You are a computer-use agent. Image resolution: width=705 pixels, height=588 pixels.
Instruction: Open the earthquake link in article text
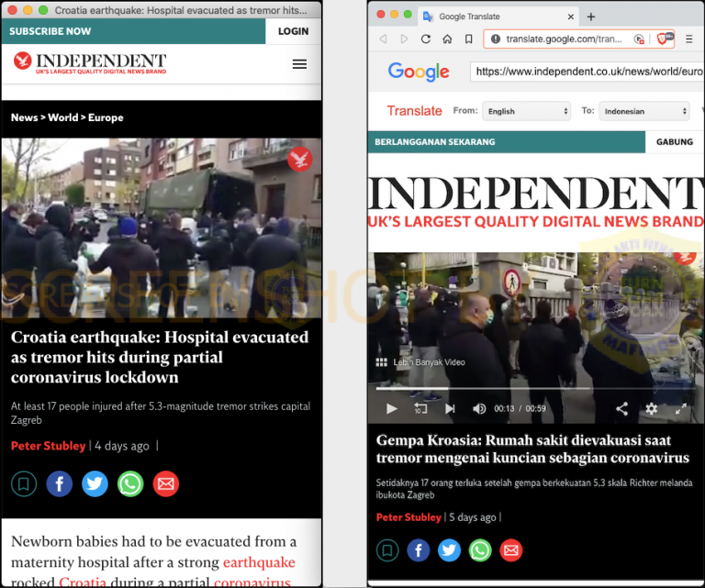pyautogui.click(x=259, y=562)
